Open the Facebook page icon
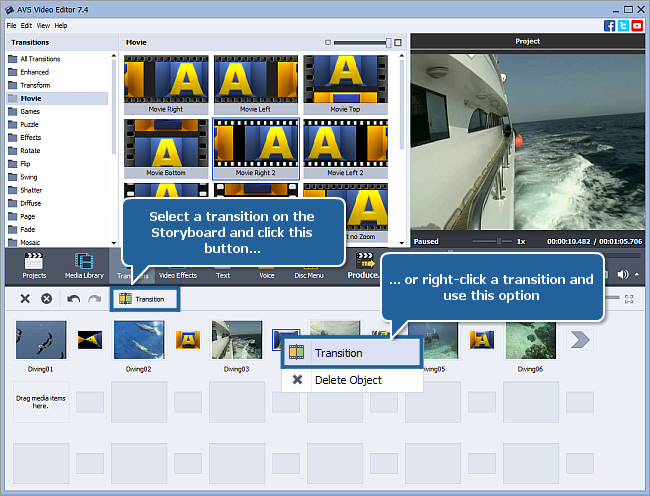650x496 pixels. pos(609,26)
